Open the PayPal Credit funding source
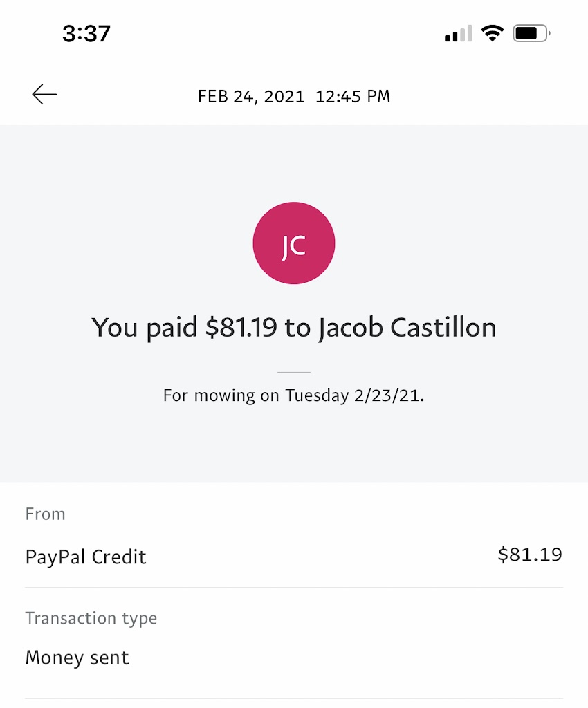This screenshot has height=708, width=588. coord(86,557)
